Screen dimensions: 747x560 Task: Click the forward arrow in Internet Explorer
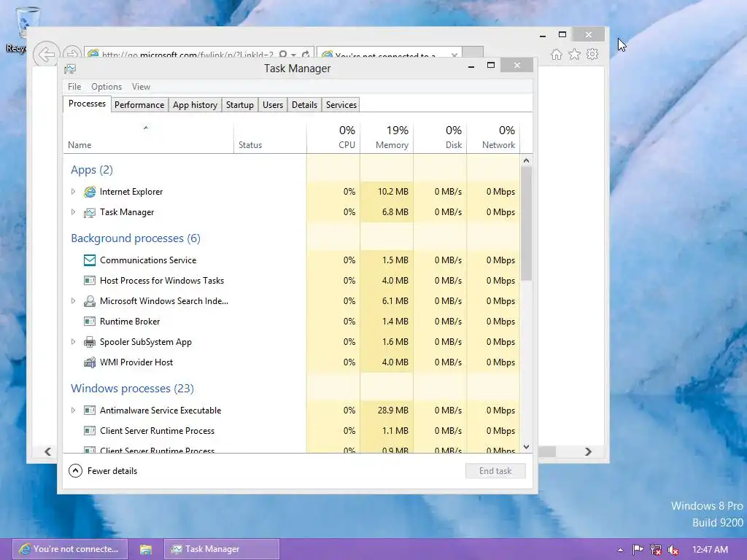click(x=71, y=53)
